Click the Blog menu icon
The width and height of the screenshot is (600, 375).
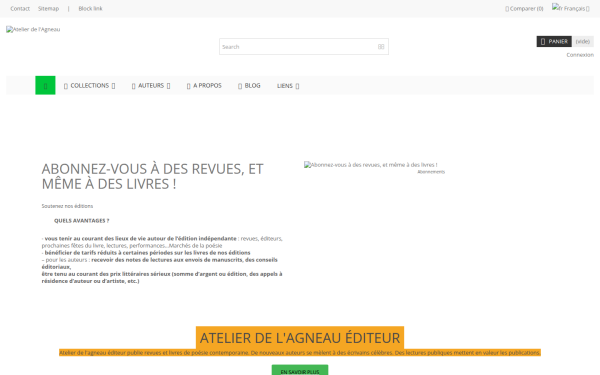click(x=240, y=86)
